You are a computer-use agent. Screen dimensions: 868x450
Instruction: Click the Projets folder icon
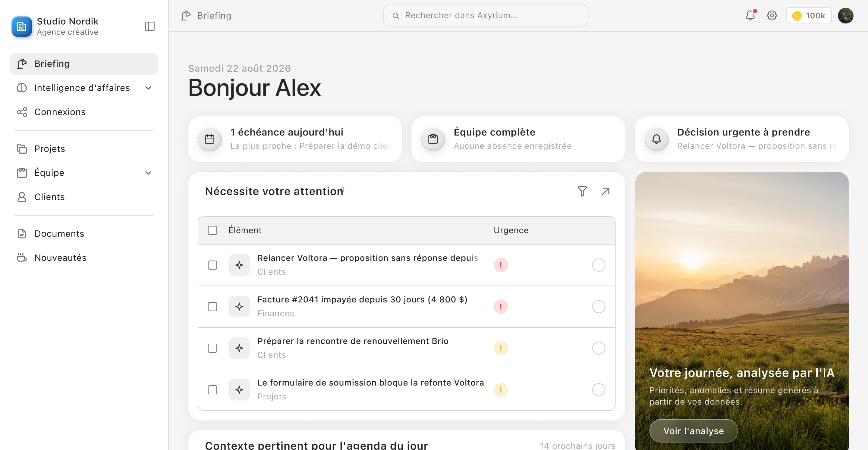pyautogui.click(x=22, y=148)
